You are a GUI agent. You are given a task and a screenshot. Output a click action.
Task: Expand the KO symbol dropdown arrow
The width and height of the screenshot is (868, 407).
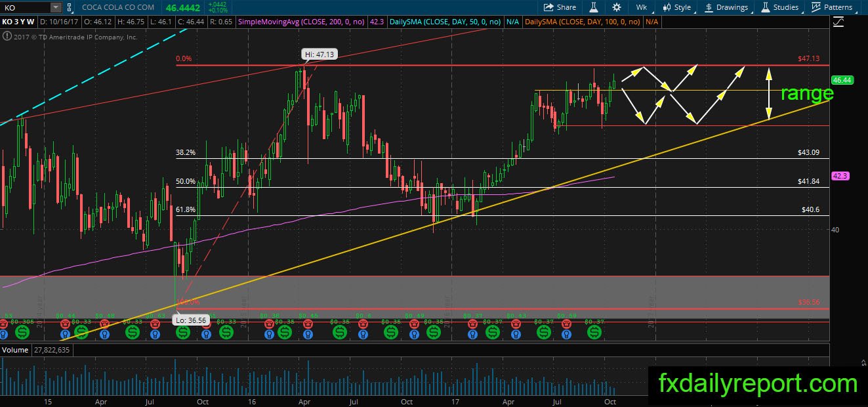coord(55,7)
